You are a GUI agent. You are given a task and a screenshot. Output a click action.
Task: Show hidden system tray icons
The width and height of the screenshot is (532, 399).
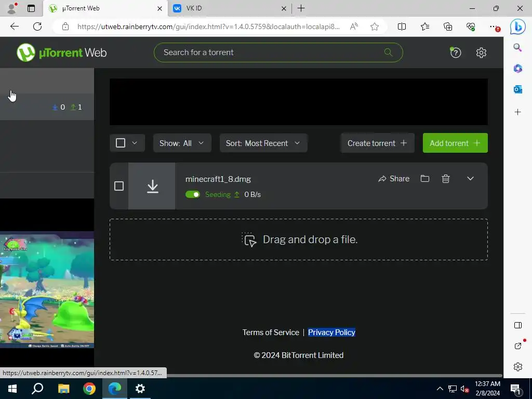click(x=440, y=389)
